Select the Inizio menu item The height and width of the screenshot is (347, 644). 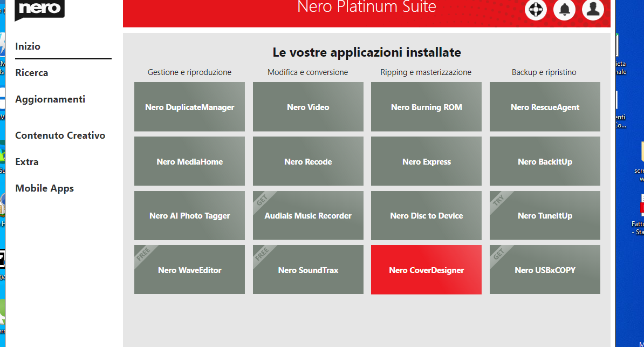click(28, 46)
